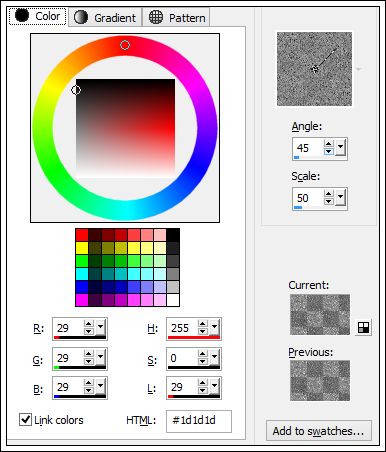Pick the pure yellow swatch in palette

point(82,248)
